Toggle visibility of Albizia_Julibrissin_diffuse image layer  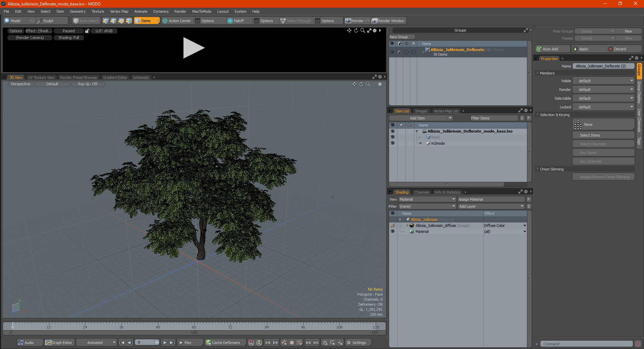(392, 226)
